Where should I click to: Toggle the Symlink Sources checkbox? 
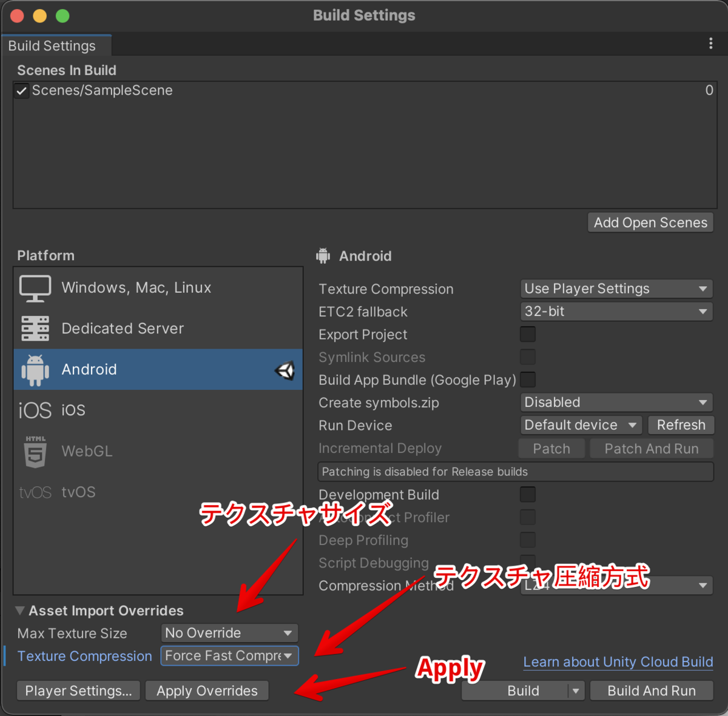point(528,357)
